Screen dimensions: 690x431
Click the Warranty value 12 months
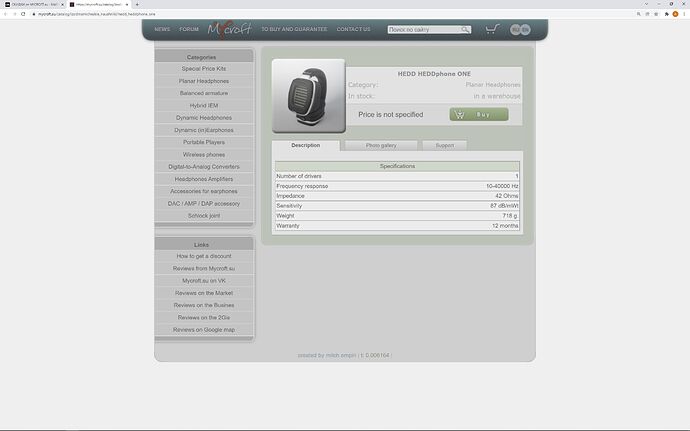pyautogui.click(x=505, y=226)
